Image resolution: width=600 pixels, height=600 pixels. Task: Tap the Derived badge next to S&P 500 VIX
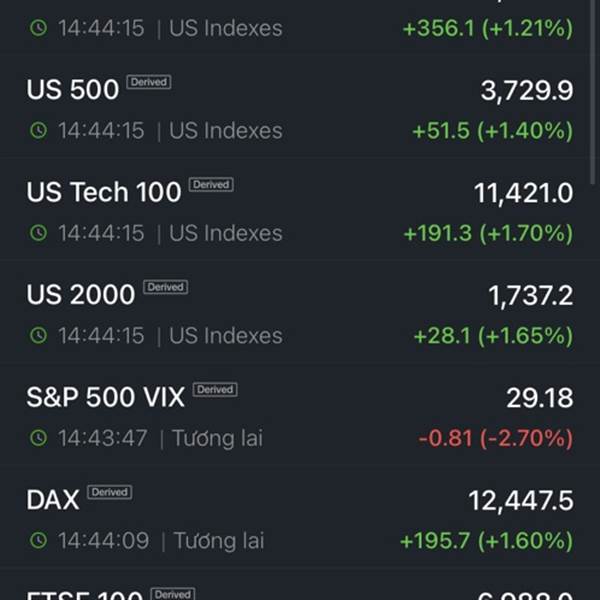[215, 390]
